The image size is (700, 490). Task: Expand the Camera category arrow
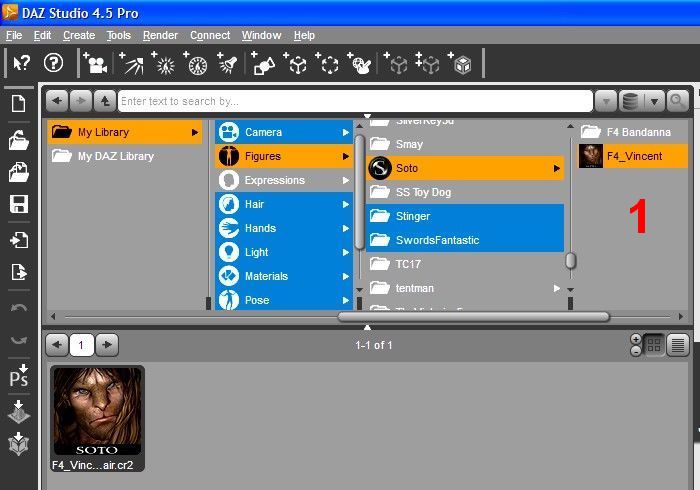346,133
